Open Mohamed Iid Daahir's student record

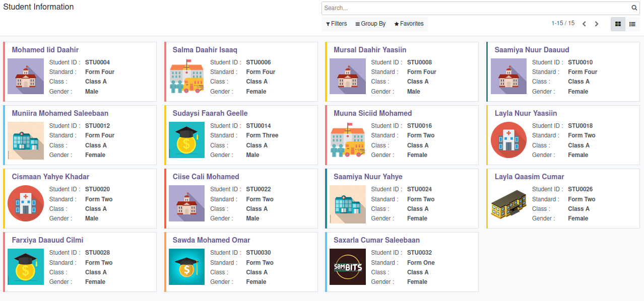coord(45,50)
